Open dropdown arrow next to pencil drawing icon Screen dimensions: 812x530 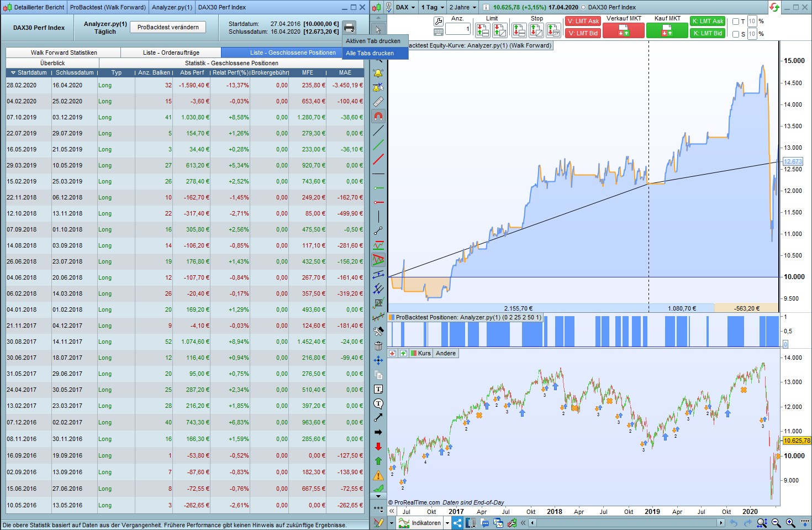[x=393, y=523]
